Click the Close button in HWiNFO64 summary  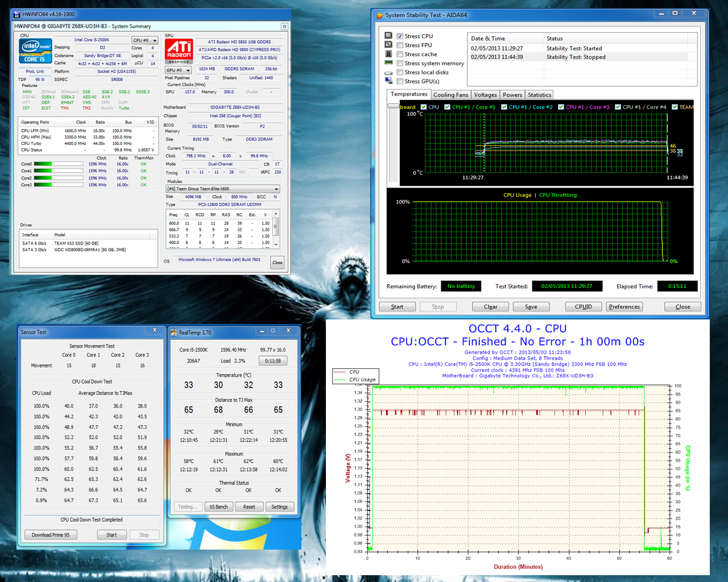(277, 263)
